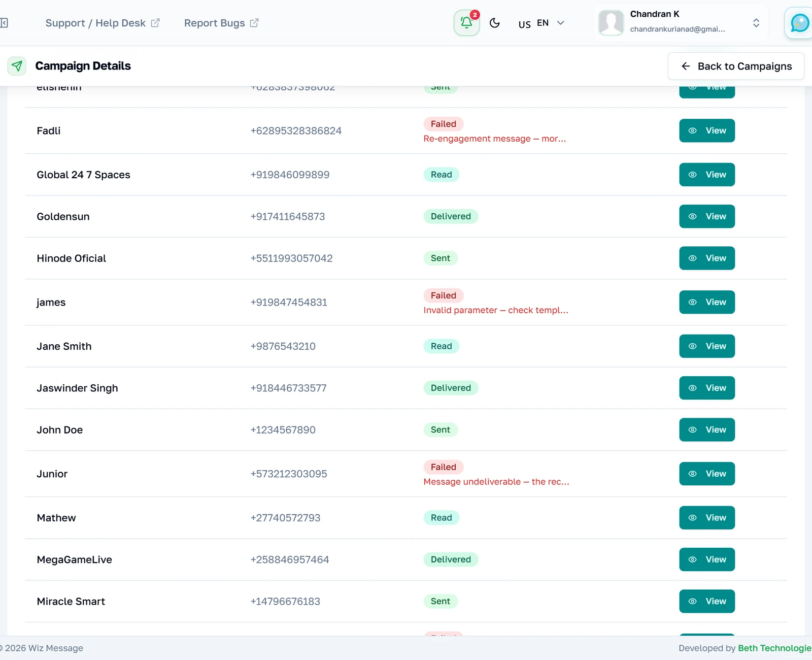Click external link icon beside Support / Help Desk
Screen dimensions: 812x660
click(155, 23)
